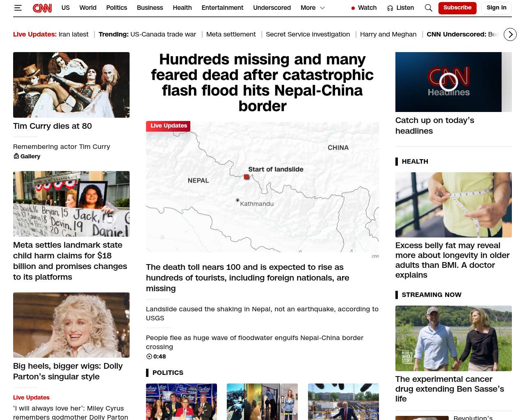Open the hamburger menu icon

[18, 8]
